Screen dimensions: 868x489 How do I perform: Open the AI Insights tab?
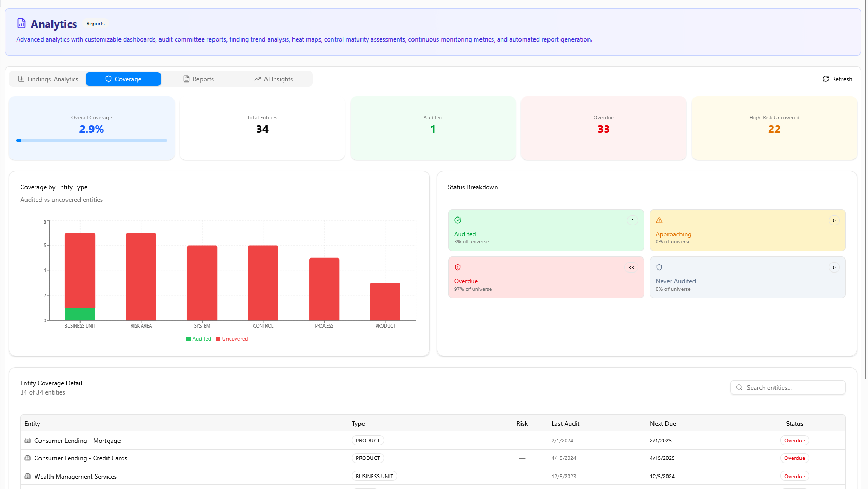273,79
